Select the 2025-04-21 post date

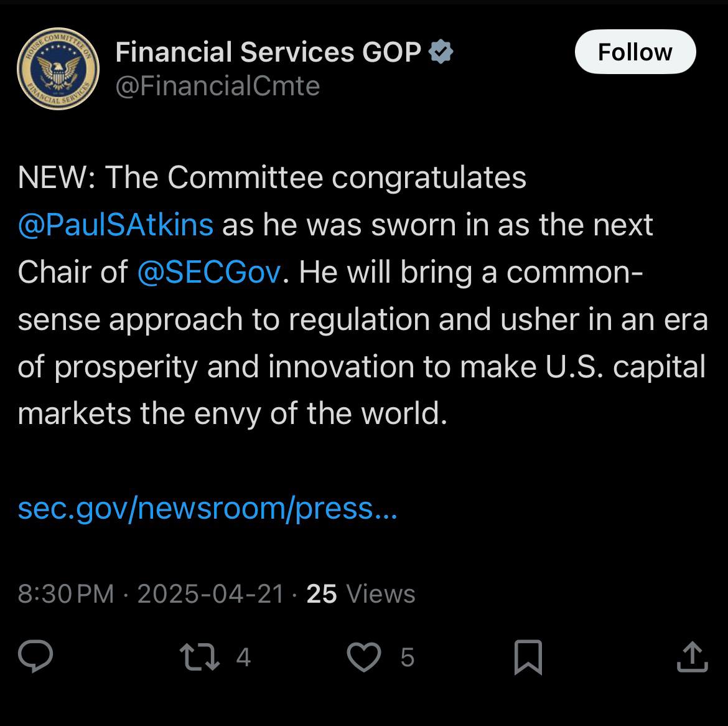211,593
